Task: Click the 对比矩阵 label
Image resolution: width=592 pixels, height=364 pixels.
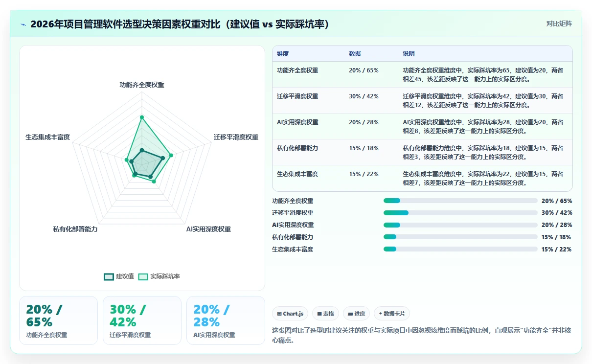Action: (559, 23)
